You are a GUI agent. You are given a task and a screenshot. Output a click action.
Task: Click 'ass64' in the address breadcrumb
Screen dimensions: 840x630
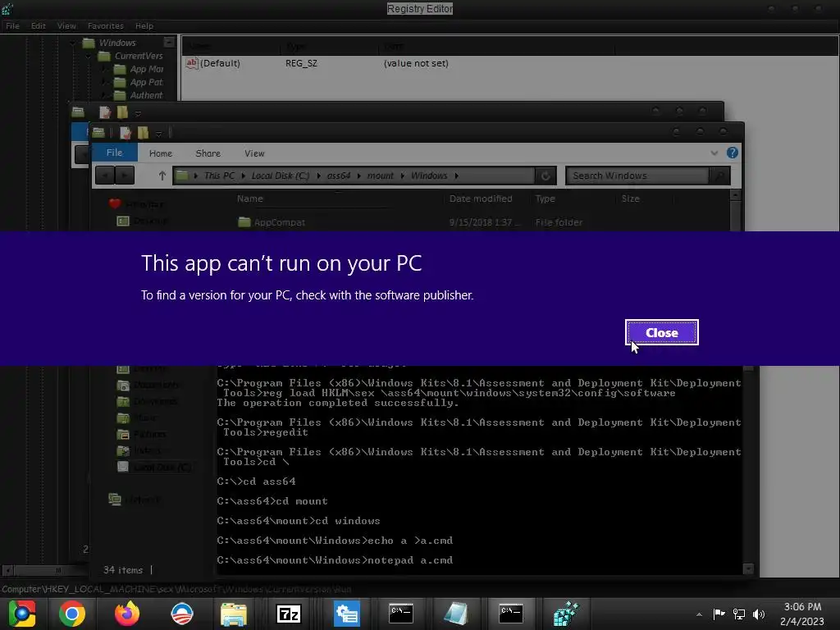tap(339, 176)
